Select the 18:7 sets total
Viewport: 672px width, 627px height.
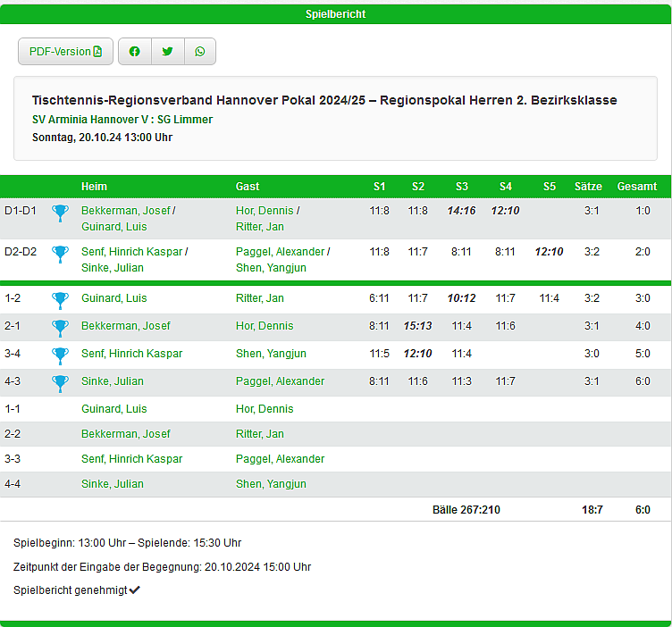pos(592,510)
